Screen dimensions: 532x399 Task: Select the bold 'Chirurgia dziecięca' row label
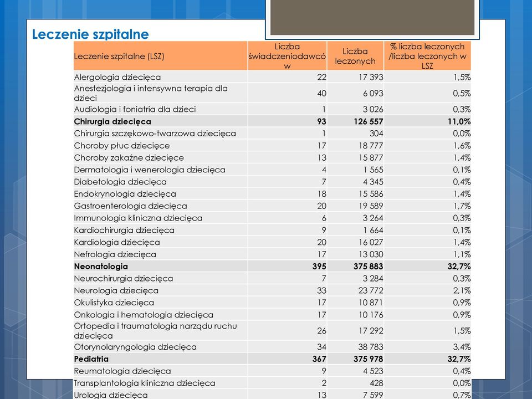click(x=112, y=121)
